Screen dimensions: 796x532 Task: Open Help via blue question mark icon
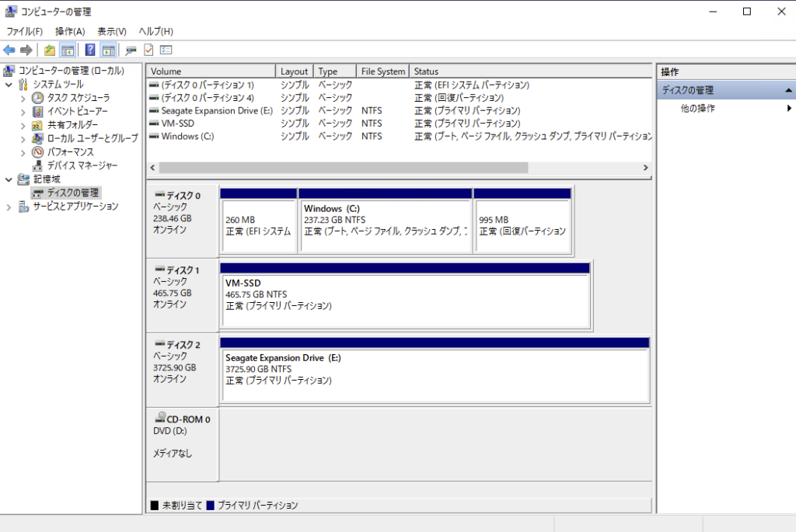(x=90, y=50)
